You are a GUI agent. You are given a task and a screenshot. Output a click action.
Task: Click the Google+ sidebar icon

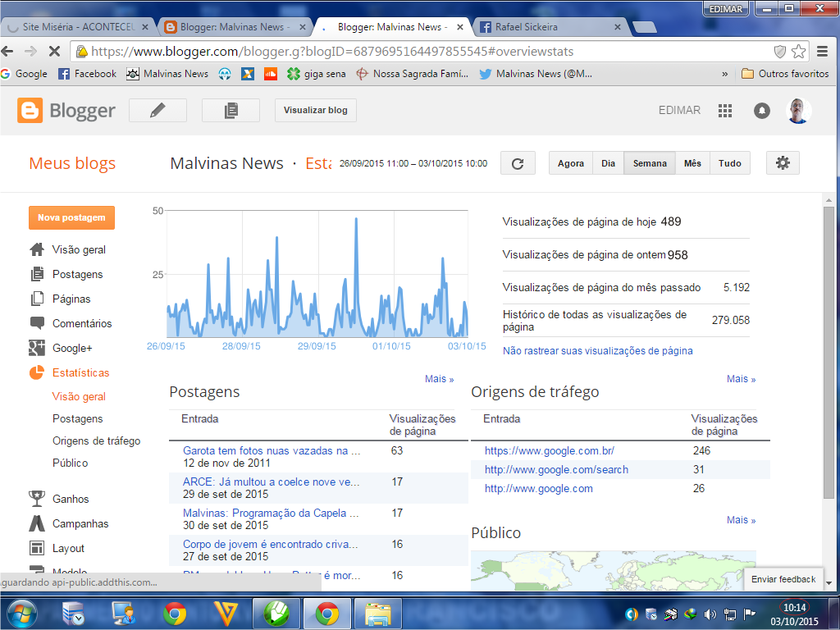(x=37, y=348)
